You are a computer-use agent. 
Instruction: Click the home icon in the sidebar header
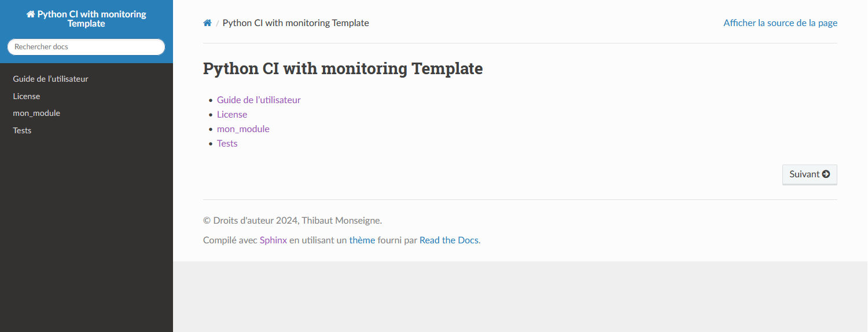coord(31,14)
